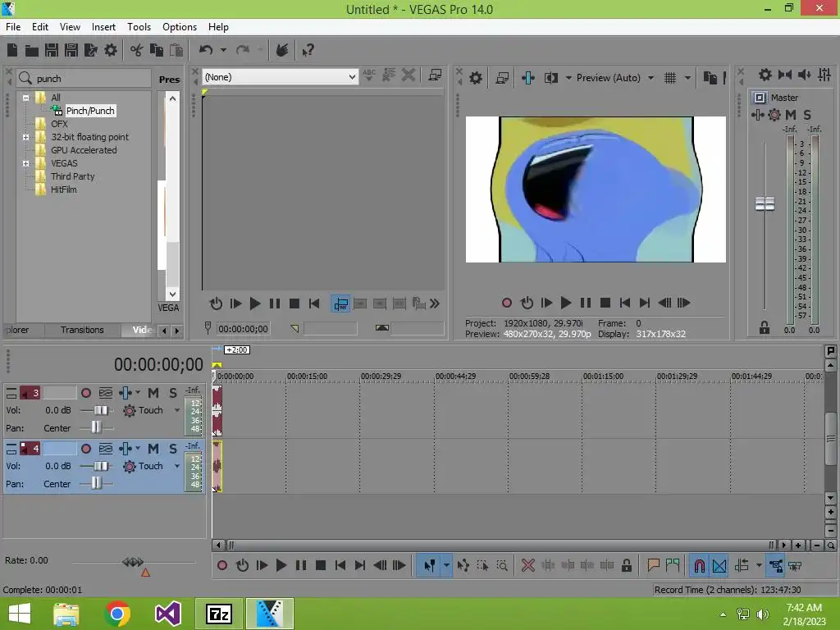Screen dimensions: 840x630
Task: Mute audio track 4
Action: (153, 449)
